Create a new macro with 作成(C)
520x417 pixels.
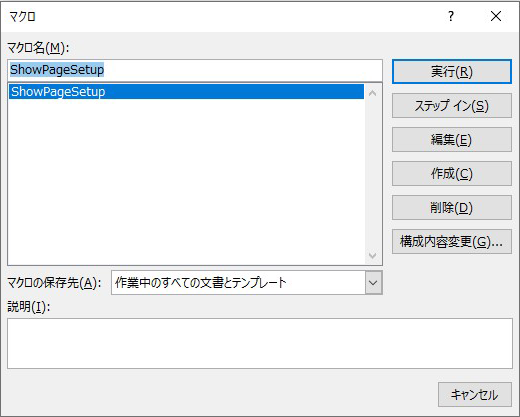(x=452, y=174)
